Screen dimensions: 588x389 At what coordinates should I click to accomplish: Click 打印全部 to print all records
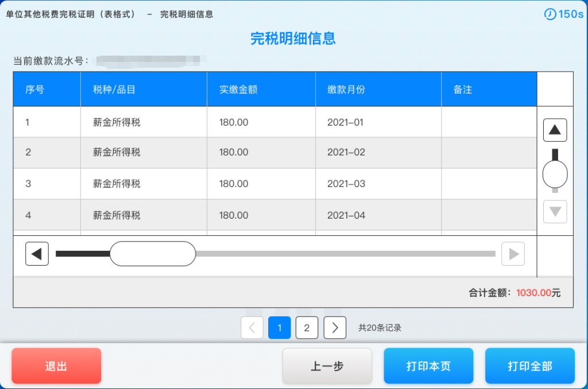click(x=529, y=365)
